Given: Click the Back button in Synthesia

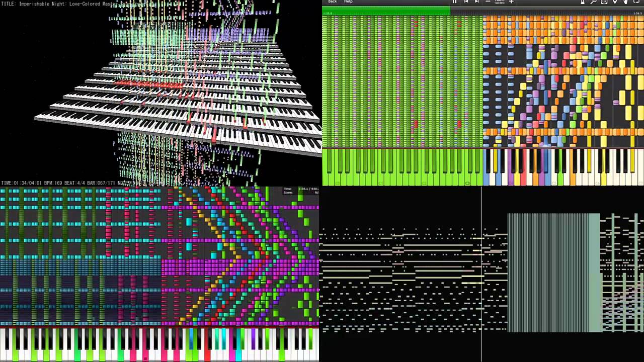Looking at the screenshot, I should point(332,2).
